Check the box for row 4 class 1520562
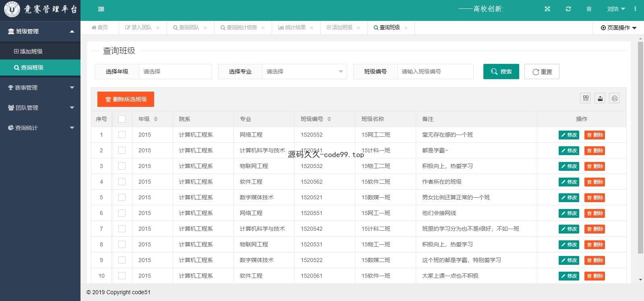The height and width of the screenshot is (301, 644). pos(122,182)
